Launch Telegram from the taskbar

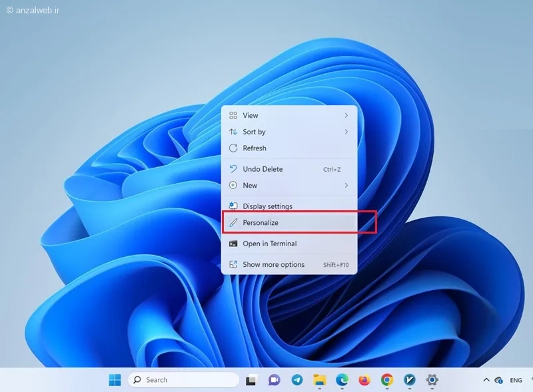coord(297,380)
